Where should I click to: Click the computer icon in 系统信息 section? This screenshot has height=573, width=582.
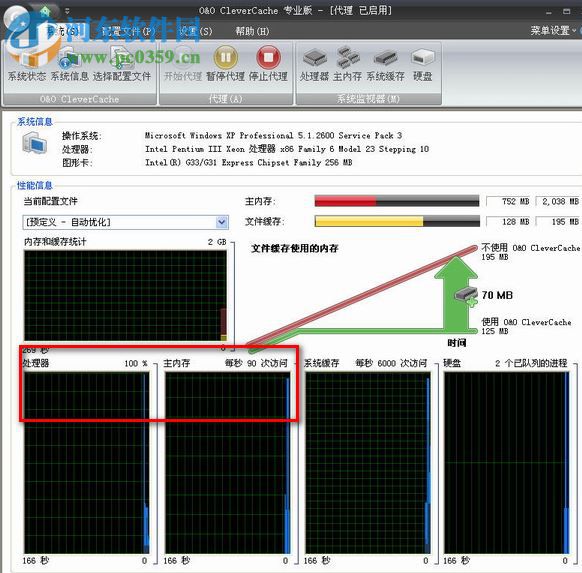click(x=34, y=143)
